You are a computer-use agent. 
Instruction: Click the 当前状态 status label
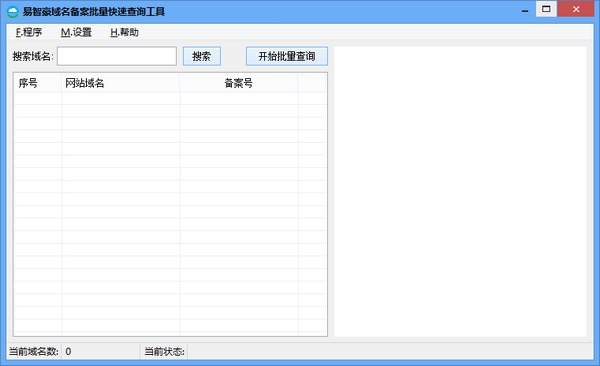(164, 351)
